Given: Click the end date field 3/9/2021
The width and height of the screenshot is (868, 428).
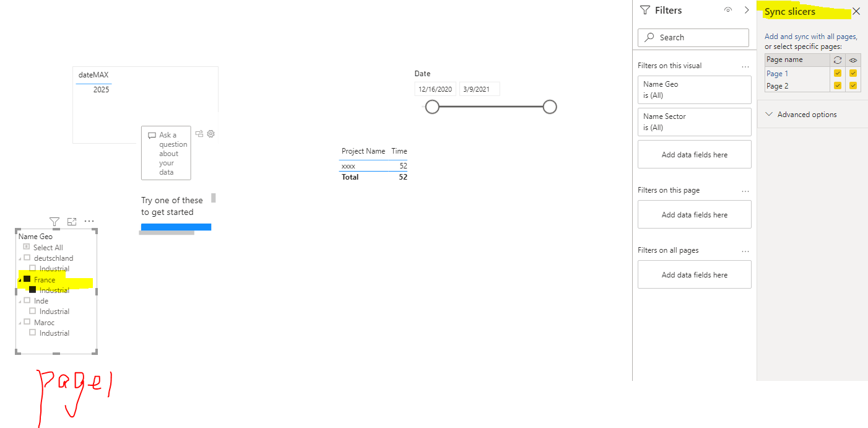Looking at the screenshot, I should click(x=479, y=89).
